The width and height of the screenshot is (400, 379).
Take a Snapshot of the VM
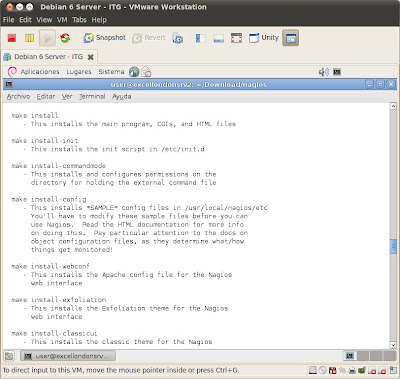coord(105,38)
